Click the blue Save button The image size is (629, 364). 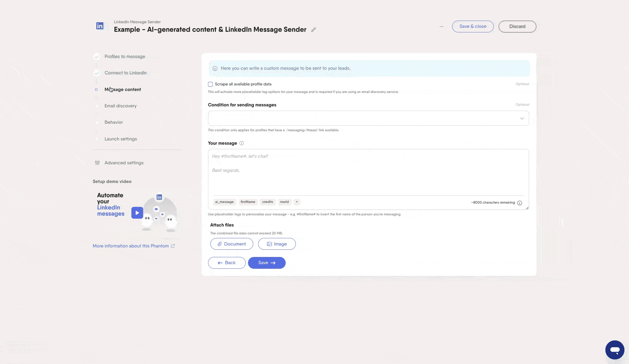tap(267, 263)
